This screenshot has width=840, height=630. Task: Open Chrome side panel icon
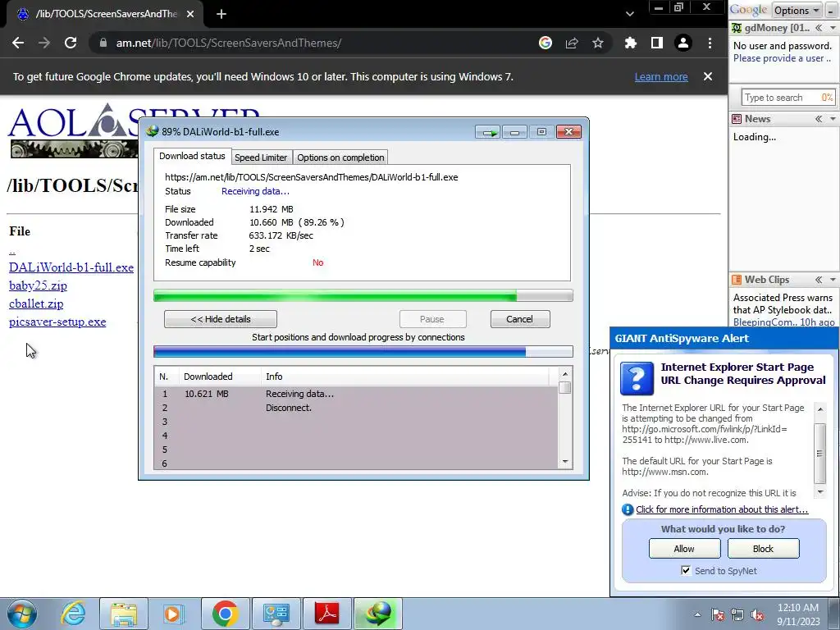click(x=657, y=43)
